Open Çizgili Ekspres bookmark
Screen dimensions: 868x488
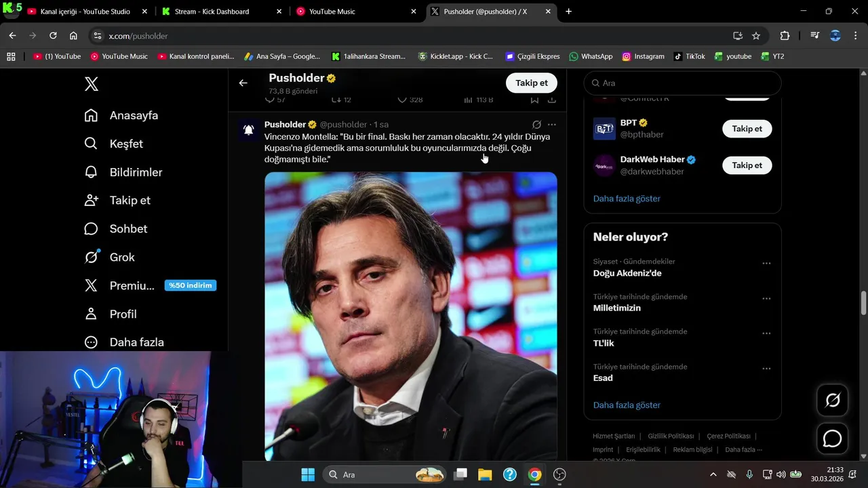(532, 56)
